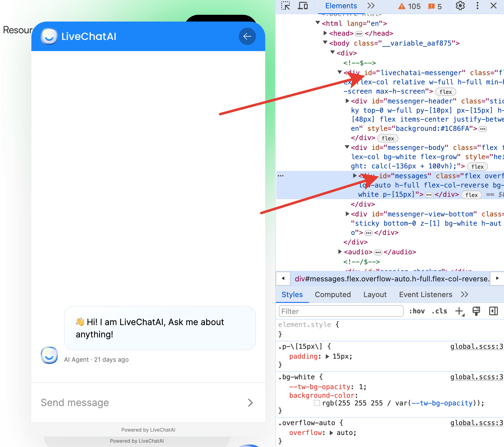The image size is (504, 447).
Task: Open DevTools settings via the gear icon
Action: (x=460, y=6)
